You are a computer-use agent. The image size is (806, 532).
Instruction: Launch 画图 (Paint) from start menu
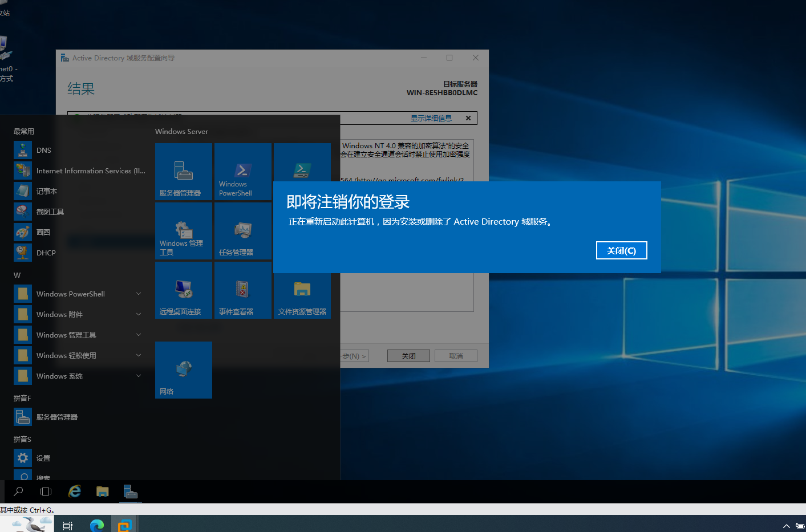point(80,233)
